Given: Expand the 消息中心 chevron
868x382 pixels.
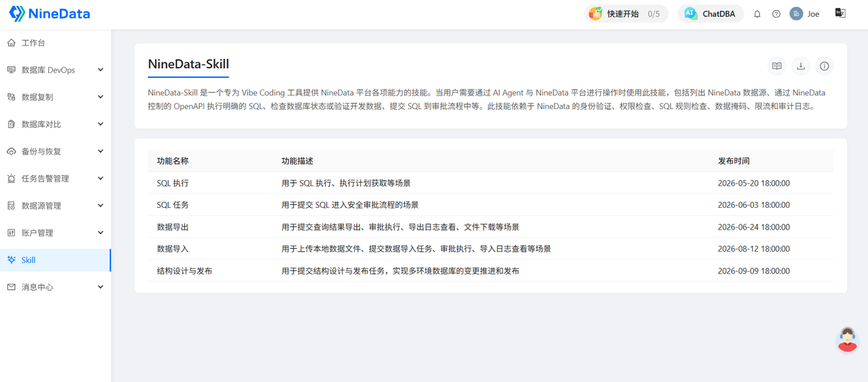Looking at the screenshot, I should tap(100, 287).
